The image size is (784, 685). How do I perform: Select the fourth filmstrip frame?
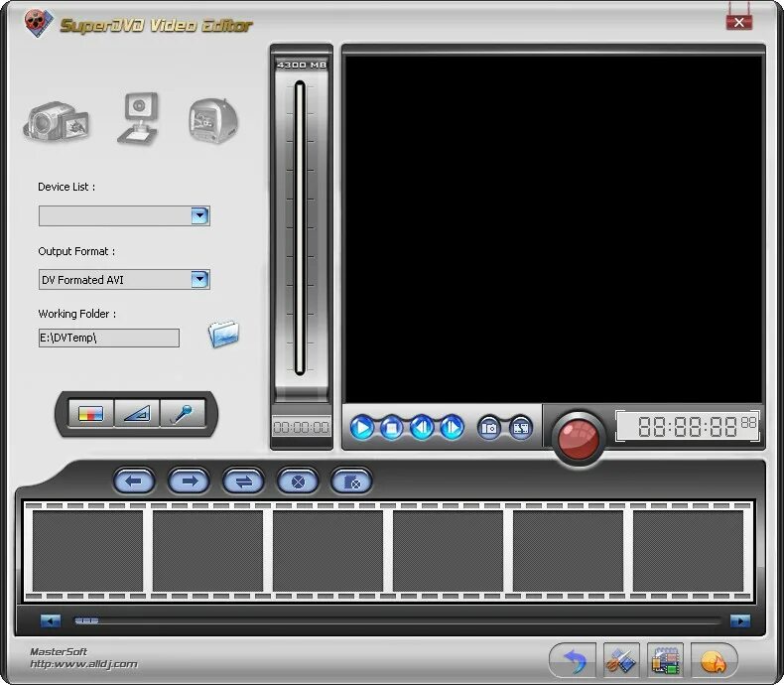pos(448,551)
